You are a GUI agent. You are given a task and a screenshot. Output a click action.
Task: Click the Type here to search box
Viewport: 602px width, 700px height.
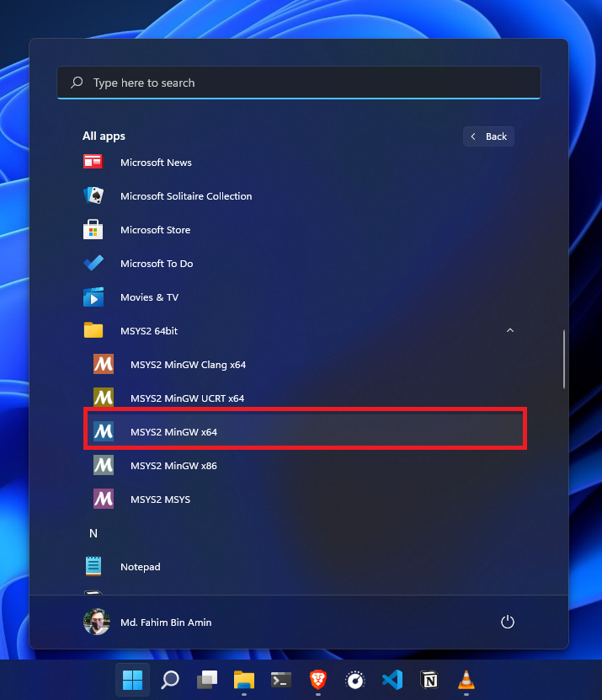coord(299,83)
